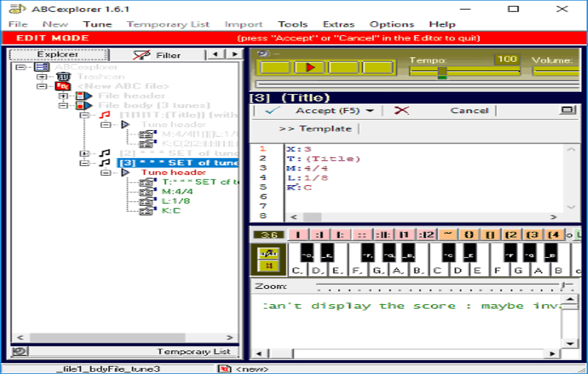The height and width of the screenshot is (374, 588).
Task: Collapse the red Tune header node
Action: [106, 173]
